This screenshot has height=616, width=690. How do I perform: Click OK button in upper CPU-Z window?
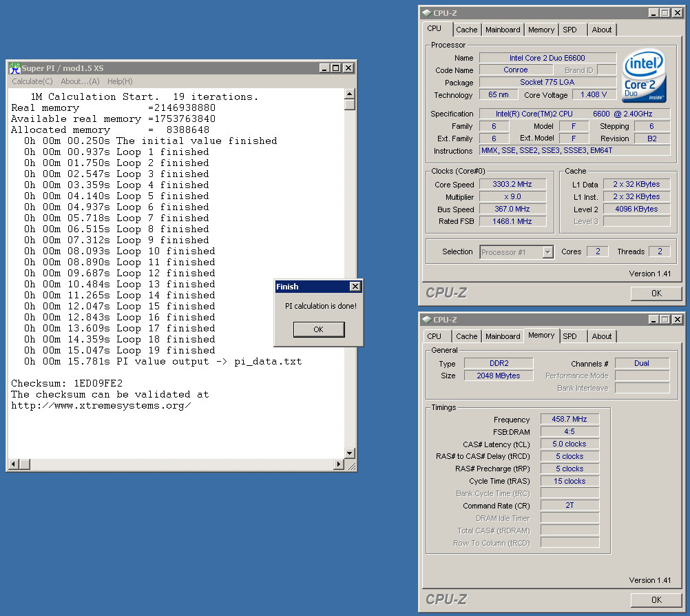[x=656, y=294]
